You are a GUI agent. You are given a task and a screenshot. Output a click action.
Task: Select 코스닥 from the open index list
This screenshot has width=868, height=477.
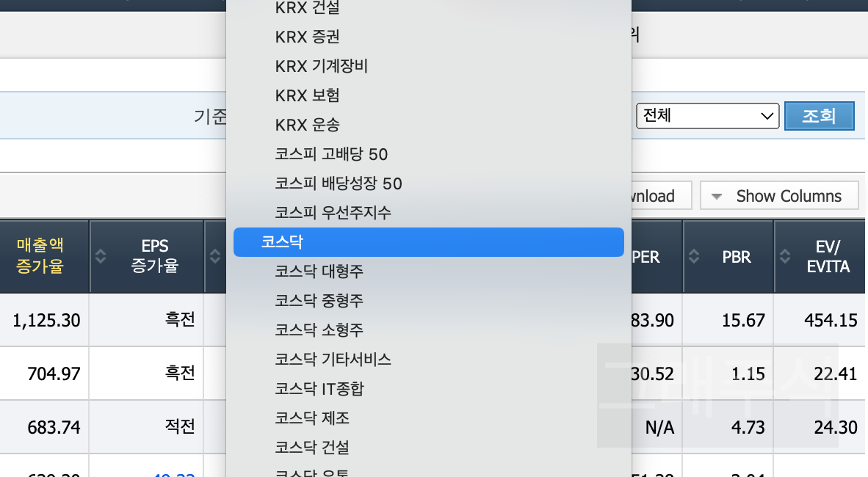click(x=429, y=241)
